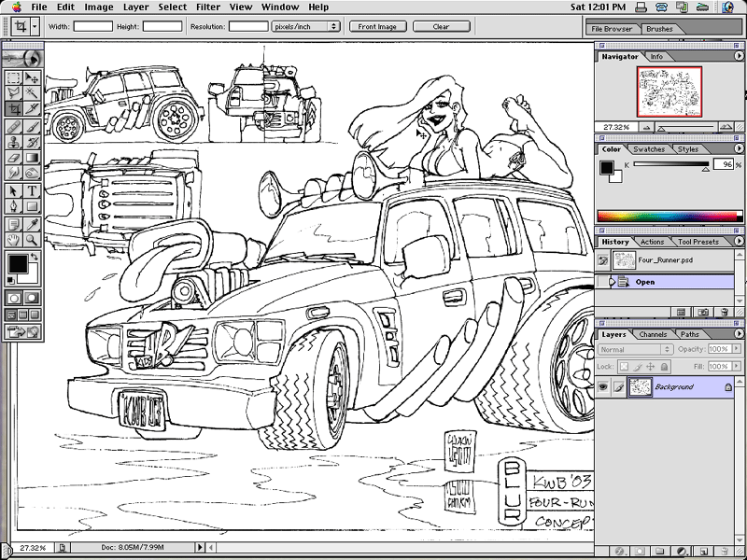This screenshot has height=560, width=747.
Task: Click the Clear button in options bar
Action: (x=441, y=26)
